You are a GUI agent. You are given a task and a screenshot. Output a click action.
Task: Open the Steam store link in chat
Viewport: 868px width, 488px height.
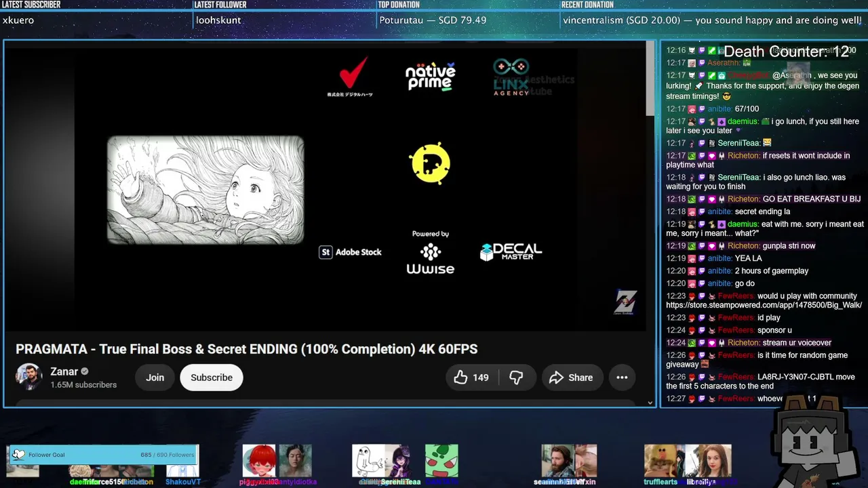pyautogui.click(x=764, y=305)
